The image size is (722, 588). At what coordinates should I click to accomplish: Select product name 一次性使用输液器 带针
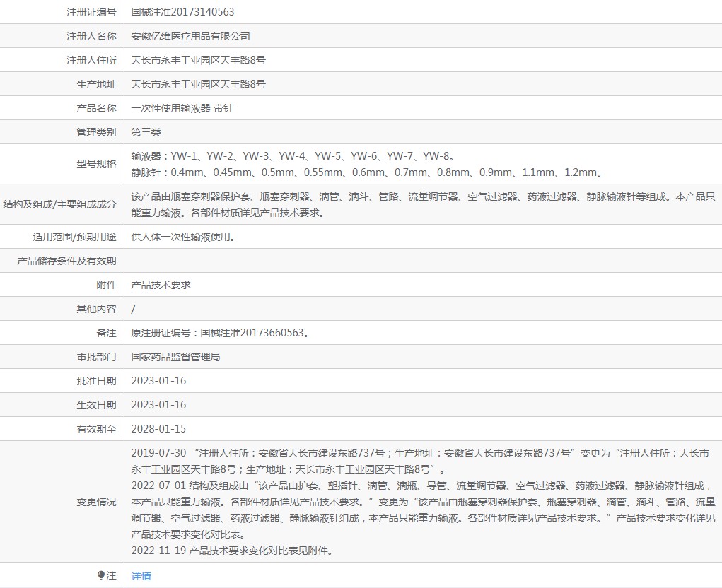click(x=182, y=108)
